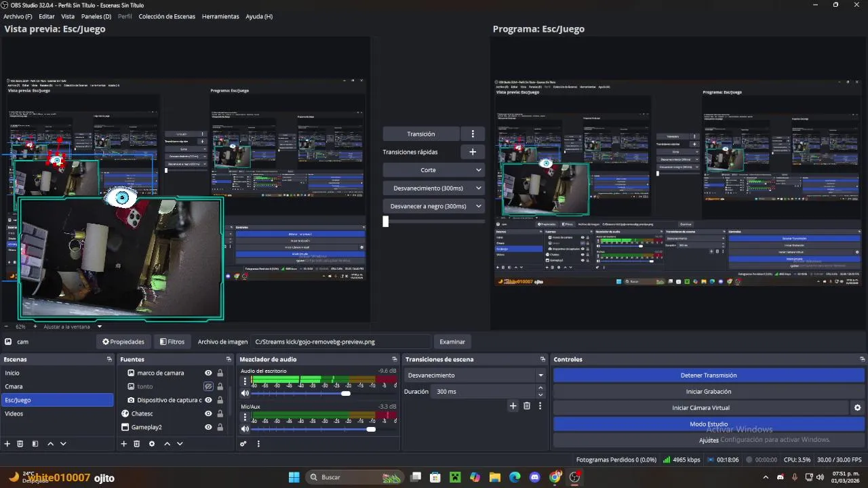Screen dimensions: 868x488
Task: Click Detener Transmisión button
Action: click(x=709, y=375)
